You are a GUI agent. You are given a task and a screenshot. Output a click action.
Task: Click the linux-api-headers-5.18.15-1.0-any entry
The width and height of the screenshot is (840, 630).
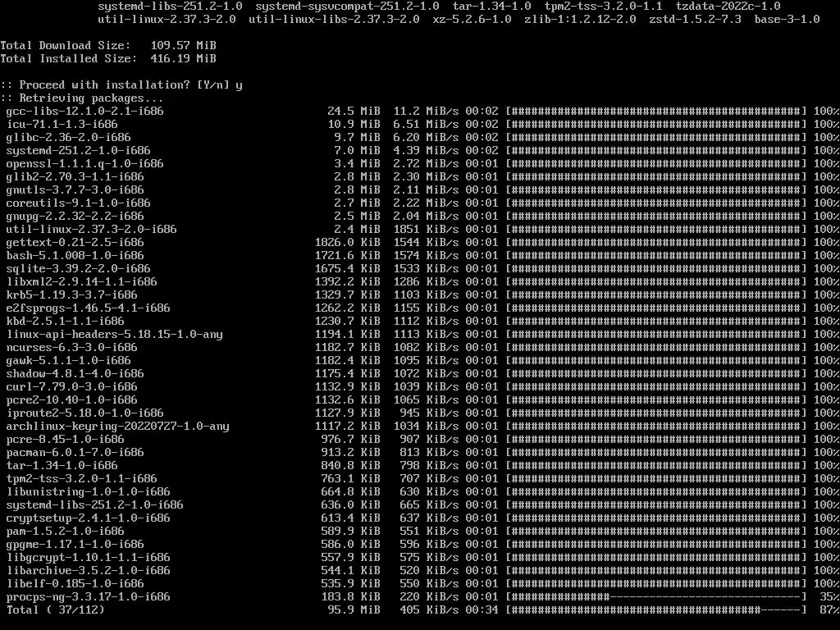coord(114,335)
